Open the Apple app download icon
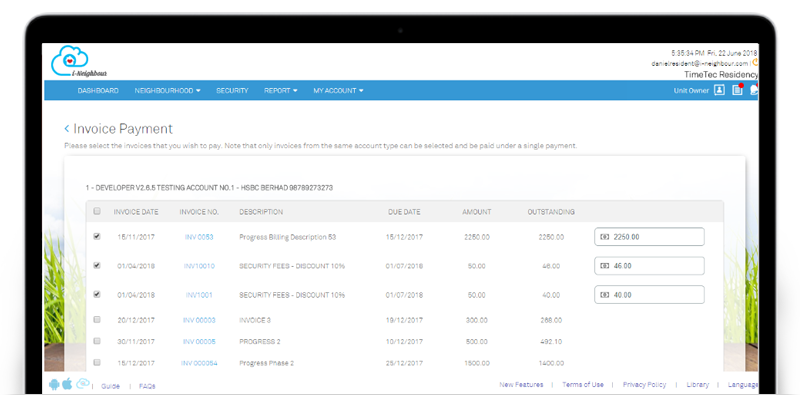 click(67, 384)
